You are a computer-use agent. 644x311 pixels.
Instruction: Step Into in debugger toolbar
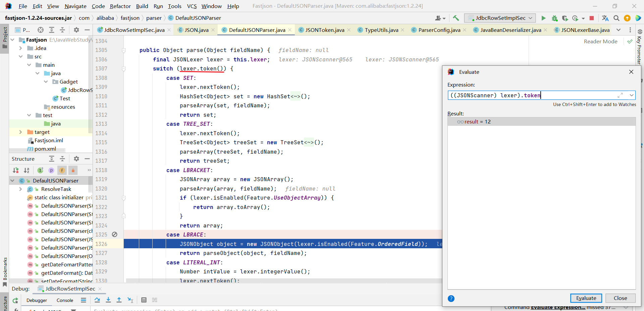coord(108,300)
